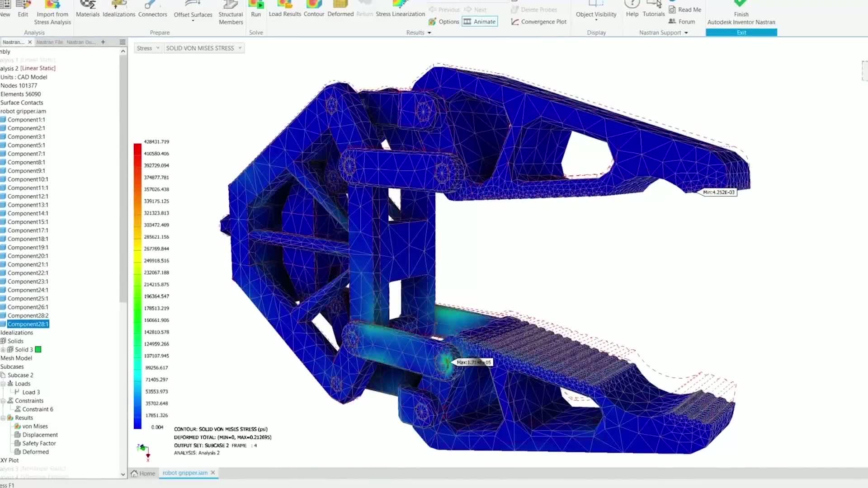
Task: Toggle the Contour results display
Action: click(314, 9)
